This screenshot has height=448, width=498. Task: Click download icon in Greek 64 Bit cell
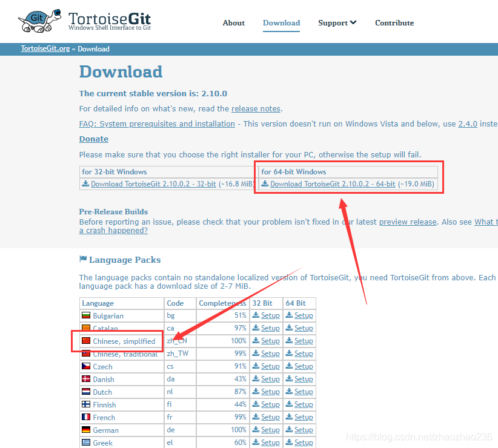(x=290, y=442)
